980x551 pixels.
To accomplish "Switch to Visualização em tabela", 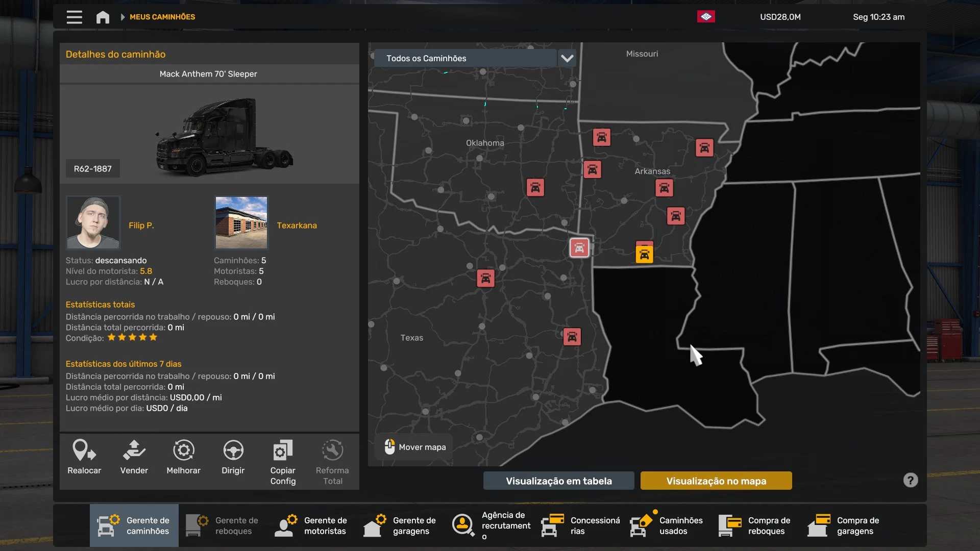I will tap(558, 481).
